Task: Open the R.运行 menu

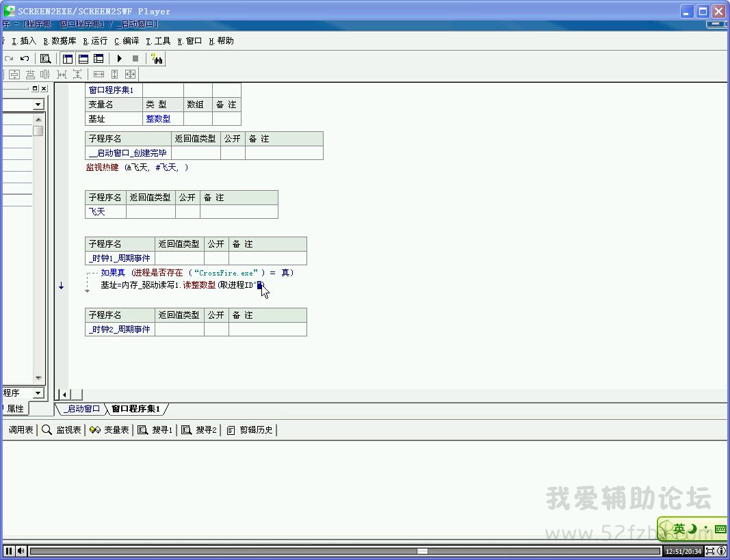Action: click(95, 41)
